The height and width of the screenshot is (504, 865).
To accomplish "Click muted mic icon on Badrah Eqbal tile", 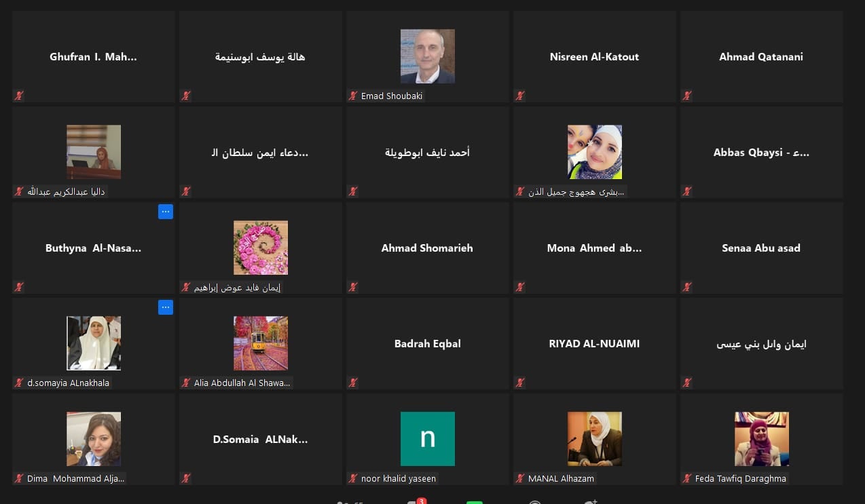I will (x=353, y=383).
